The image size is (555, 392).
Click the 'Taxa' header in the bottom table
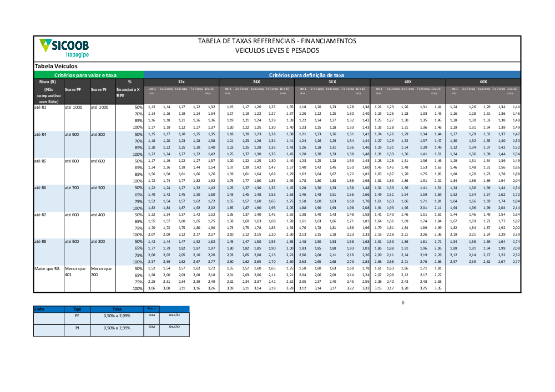117,309
